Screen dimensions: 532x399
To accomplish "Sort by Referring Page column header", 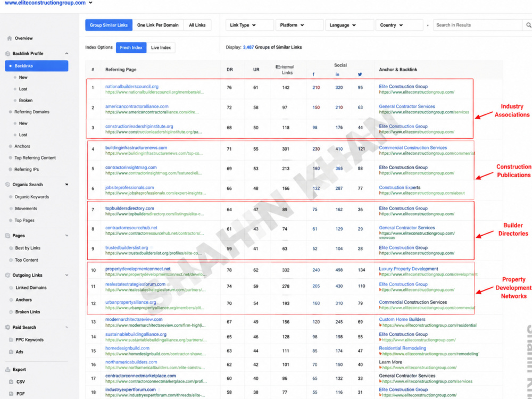I will 121,70.
